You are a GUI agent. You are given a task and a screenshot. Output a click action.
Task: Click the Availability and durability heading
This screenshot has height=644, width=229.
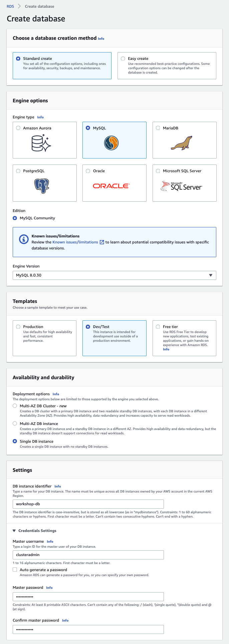(43, 378)
